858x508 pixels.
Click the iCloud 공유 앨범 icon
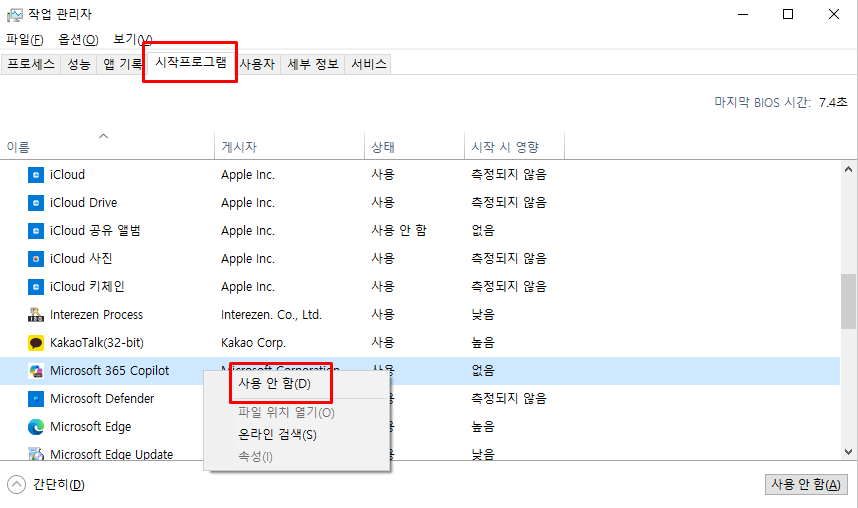pos(36,230)
